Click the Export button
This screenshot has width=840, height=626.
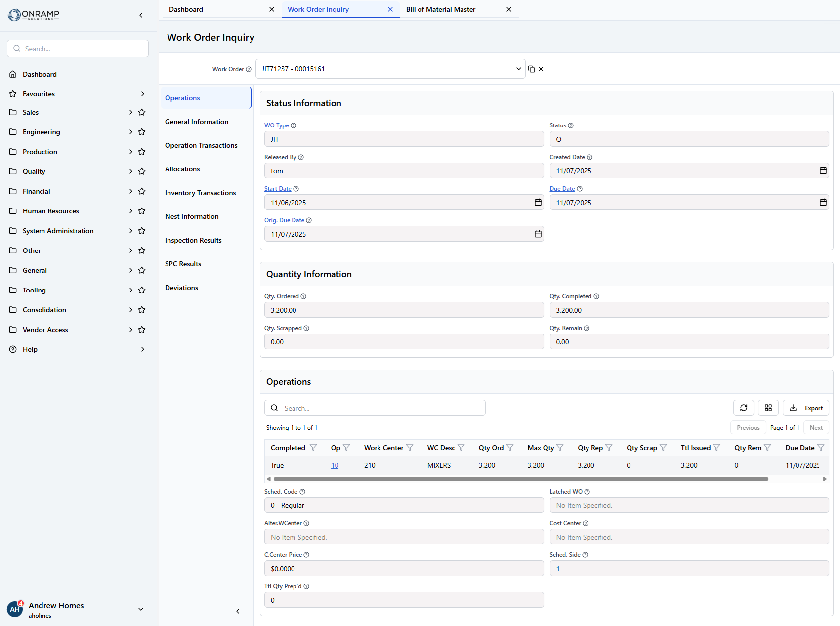(806, 408)
